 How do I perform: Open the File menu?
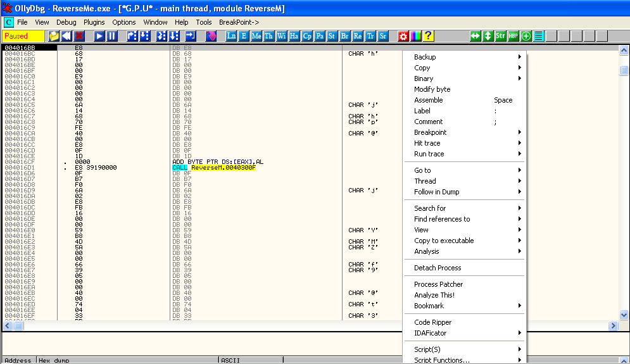23,23
